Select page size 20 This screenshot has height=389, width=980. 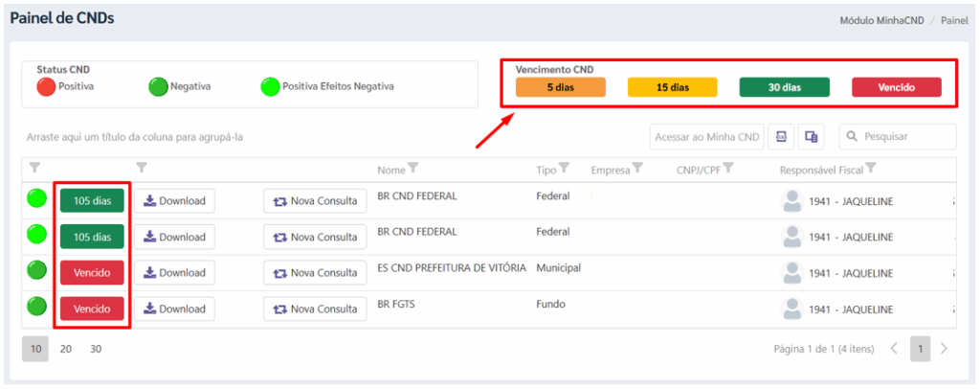click(x=66, y=349)
